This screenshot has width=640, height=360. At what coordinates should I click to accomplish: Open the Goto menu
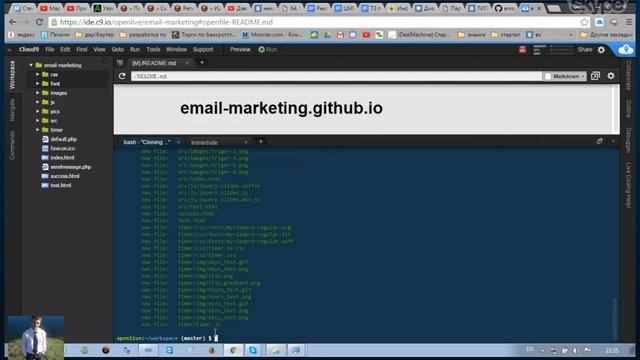coord(118,49)
